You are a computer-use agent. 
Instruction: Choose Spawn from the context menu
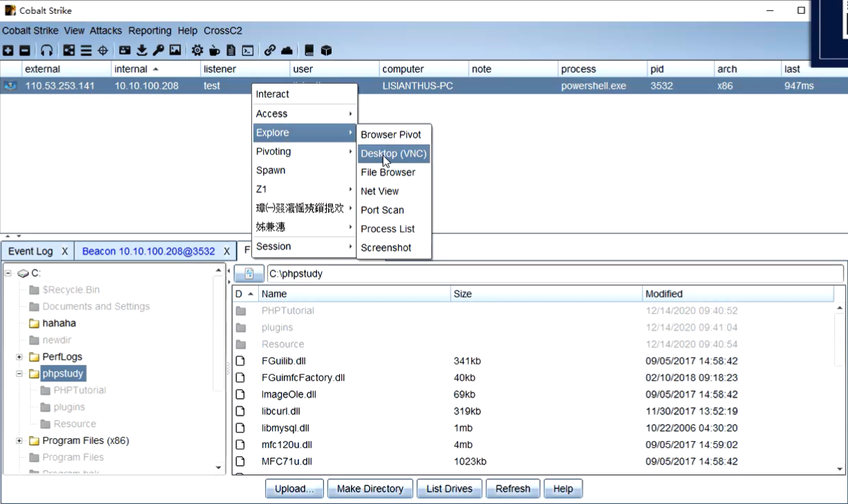305,170
